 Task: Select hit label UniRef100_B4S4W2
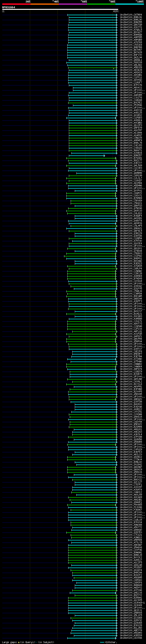tap(131, 261)
